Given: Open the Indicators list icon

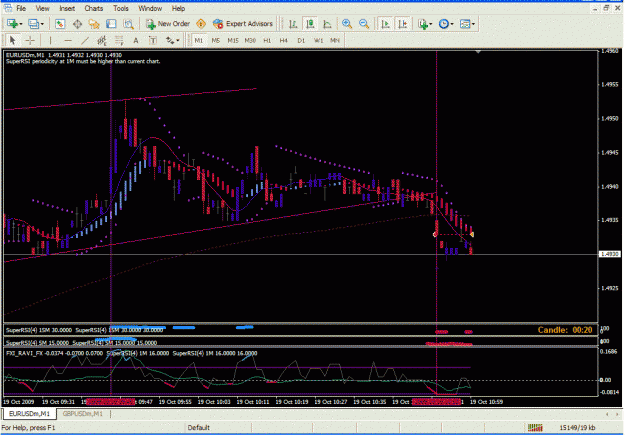Looking at the screenshot, I should [423, 24].
